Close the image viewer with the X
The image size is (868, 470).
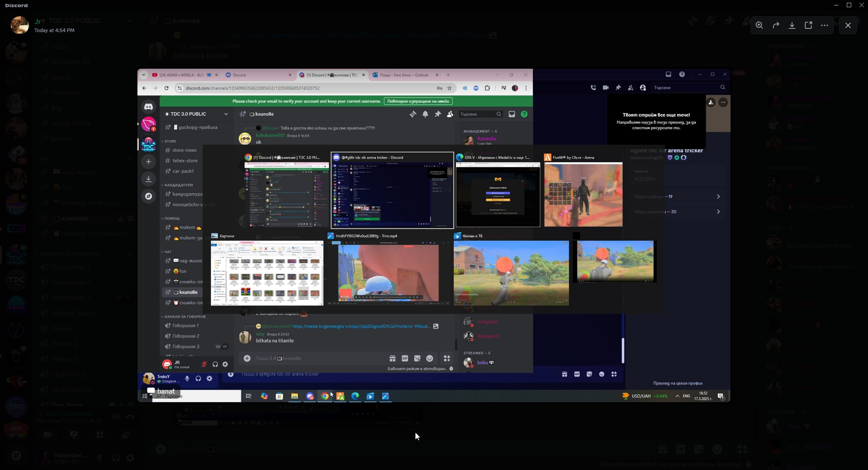pos(848,25)
